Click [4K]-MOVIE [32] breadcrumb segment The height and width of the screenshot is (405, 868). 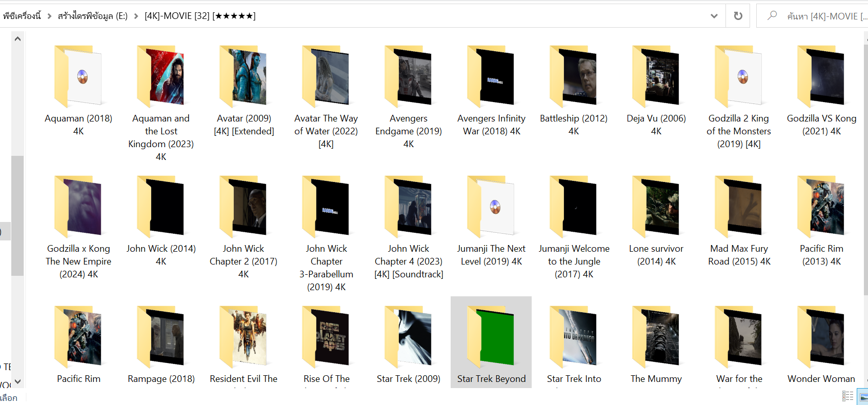[200, 16]
